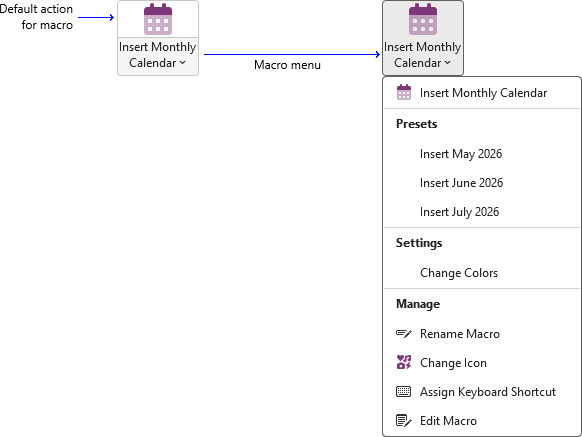Click the Presets section header
The image size is (582, 437).
[416, 124]
